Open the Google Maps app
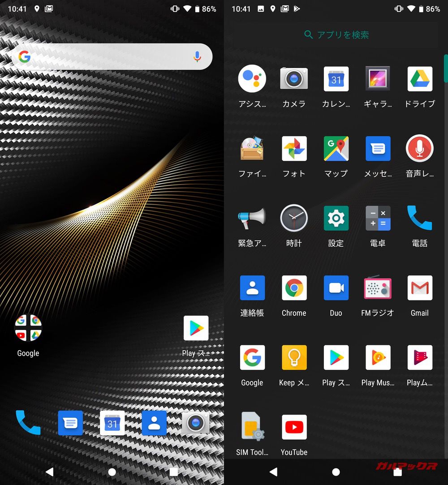Screen dimensions: 448x485 click(336, 149)
